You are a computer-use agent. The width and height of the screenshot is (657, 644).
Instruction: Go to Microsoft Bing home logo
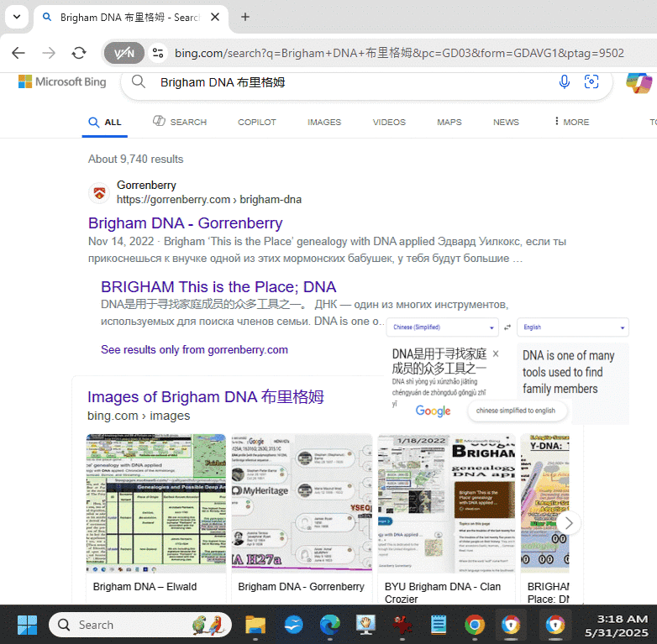pos(62,82)
